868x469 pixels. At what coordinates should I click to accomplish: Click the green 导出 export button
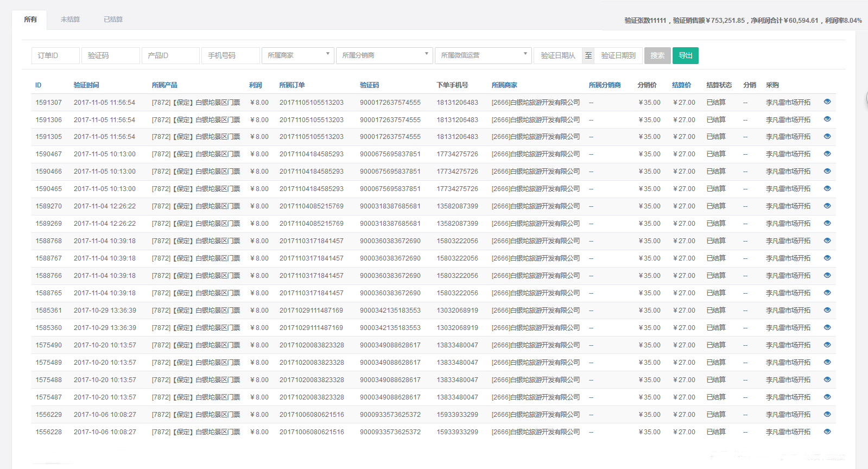tap(686, 55)
